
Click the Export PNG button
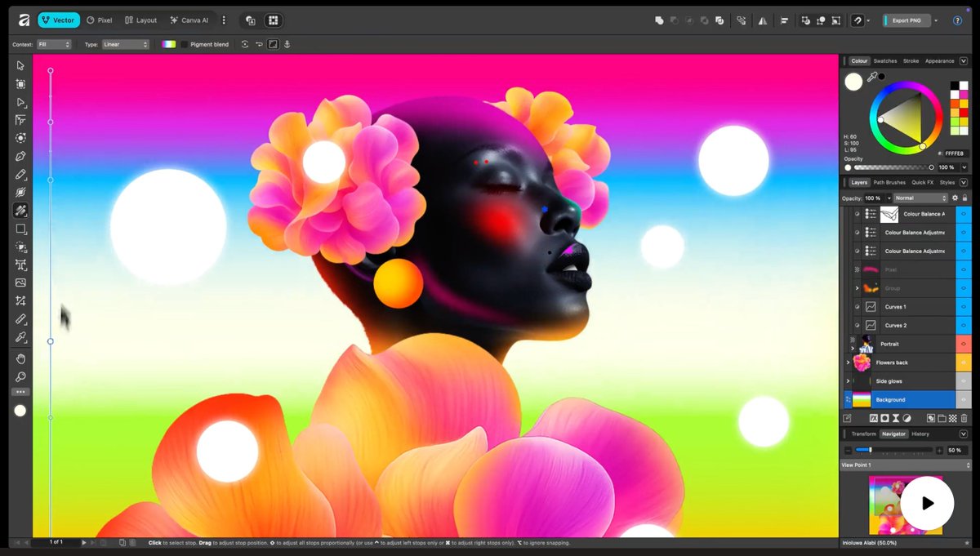pyautogui.click(x=906, y=20)
